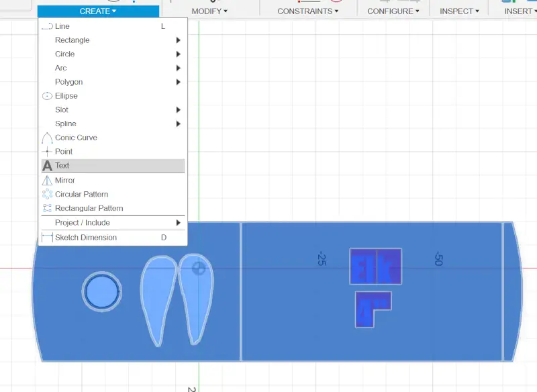Choose Arc in the Create menu
537x392 pixels.
(113, 68)
